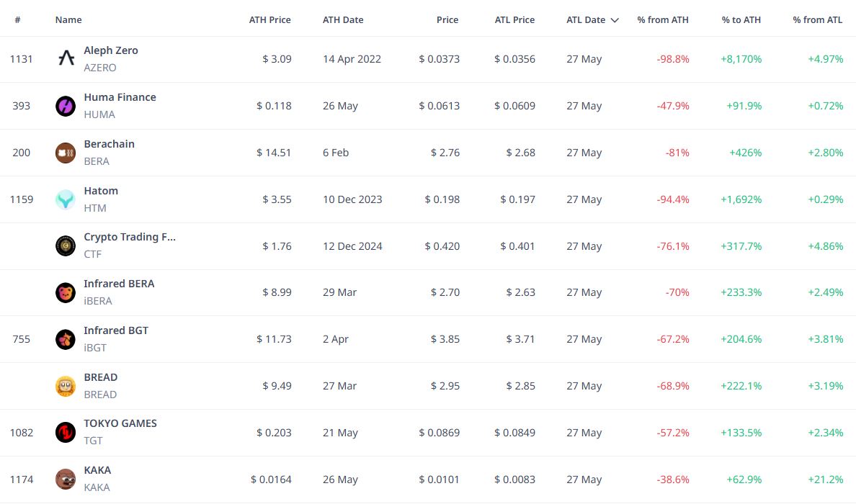Sort by % from ATH header
The height and width of the screenshot is (504, 856).
click(x=663, y=19)
